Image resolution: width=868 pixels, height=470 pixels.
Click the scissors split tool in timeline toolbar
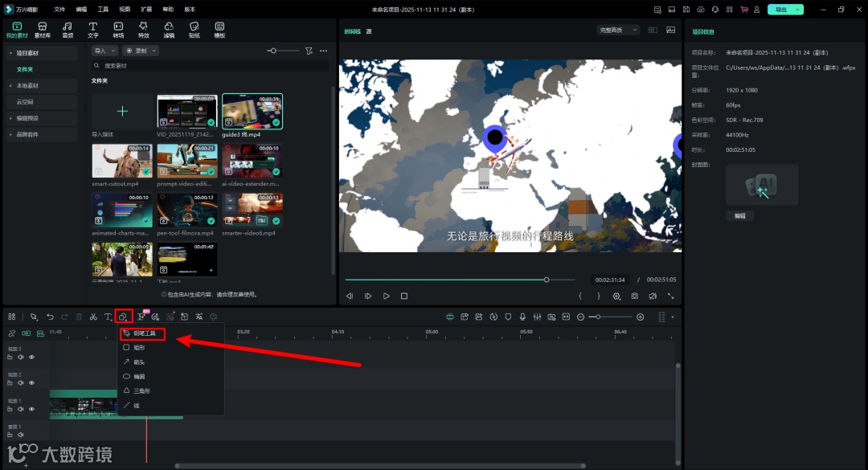point(93,317)
